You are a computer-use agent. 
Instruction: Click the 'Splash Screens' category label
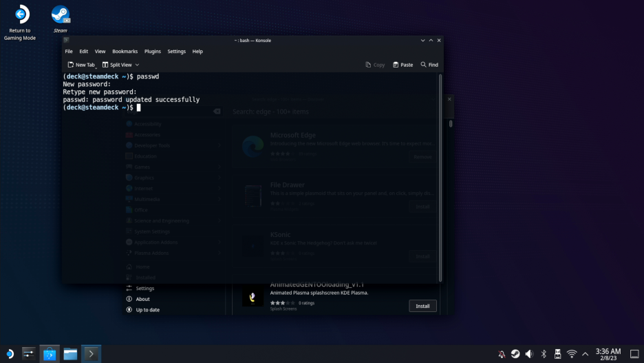(283, 309)
